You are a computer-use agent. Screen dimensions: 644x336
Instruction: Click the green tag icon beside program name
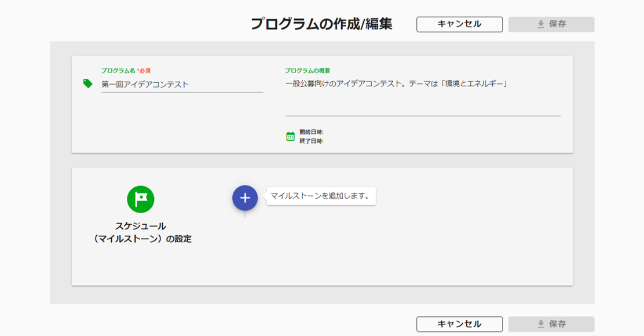click(x=87, y=84)
